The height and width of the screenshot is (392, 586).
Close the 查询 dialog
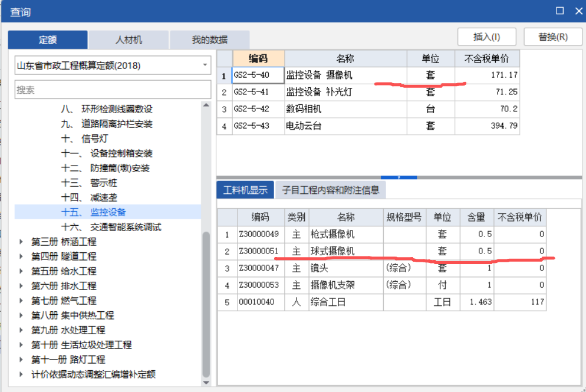pyautogui.click(x=578, y=11)
